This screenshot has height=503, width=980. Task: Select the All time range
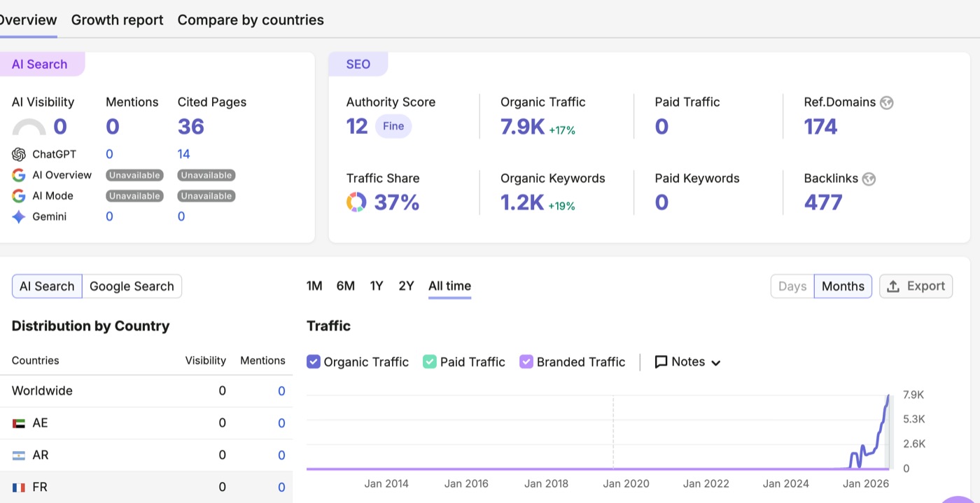[x=449, y=286]
